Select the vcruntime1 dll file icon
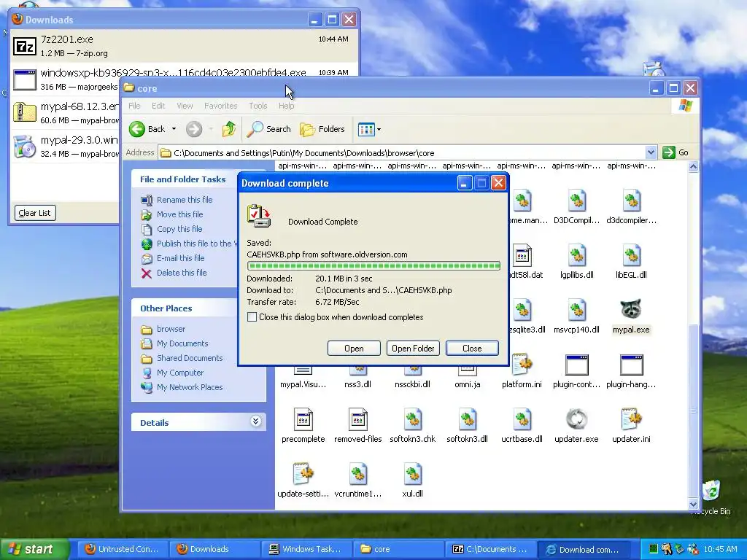Screen dimensions: 747x560 click(x=357, y=474)
